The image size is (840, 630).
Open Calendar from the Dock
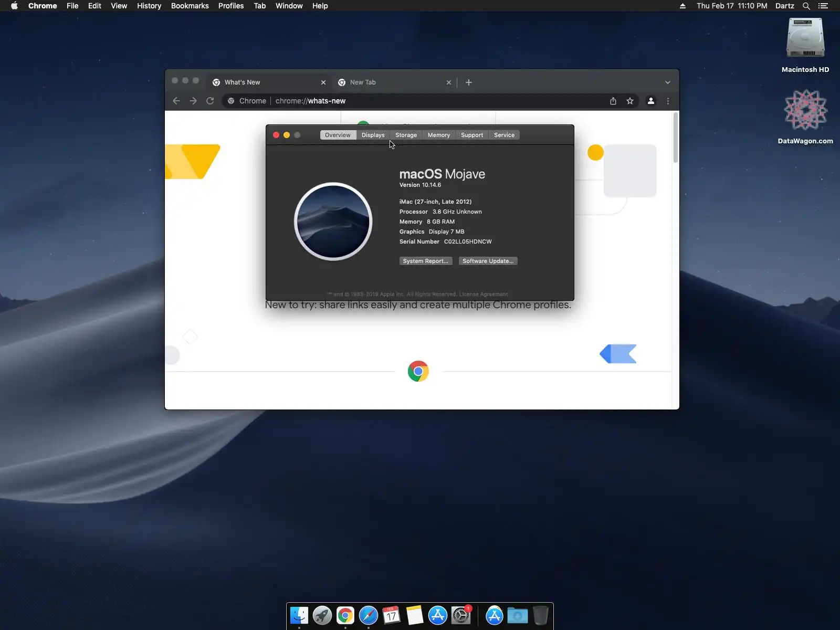pyautogui.click(x=392, y=615)
